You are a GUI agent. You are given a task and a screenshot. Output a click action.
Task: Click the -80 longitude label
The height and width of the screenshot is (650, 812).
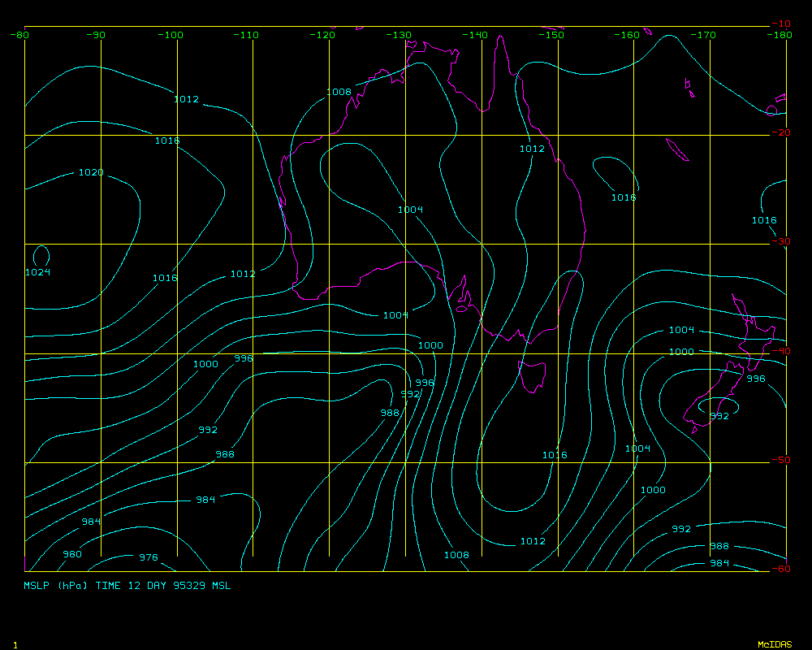(x=20, y=35)
